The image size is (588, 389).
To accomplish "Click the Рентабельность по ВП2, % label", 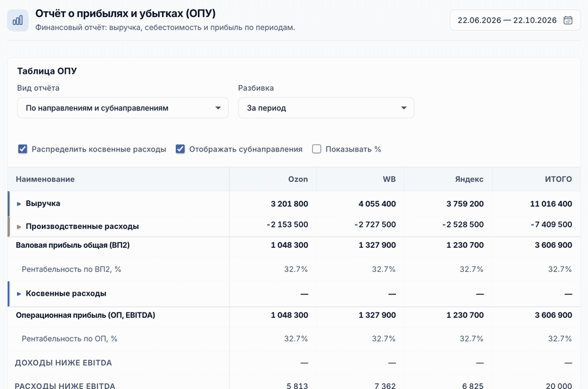I will tap(71, 269).
